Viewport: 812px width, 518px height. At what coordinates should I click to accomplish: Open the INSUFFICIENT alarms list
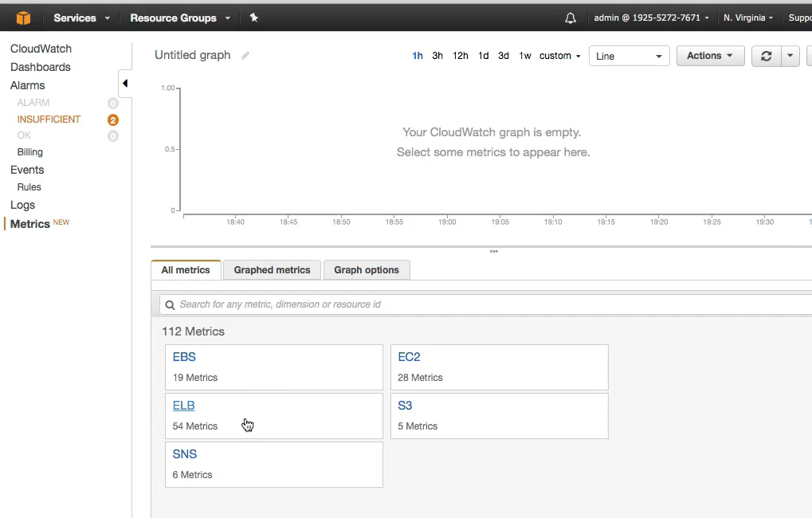click(x=49, y=120)
